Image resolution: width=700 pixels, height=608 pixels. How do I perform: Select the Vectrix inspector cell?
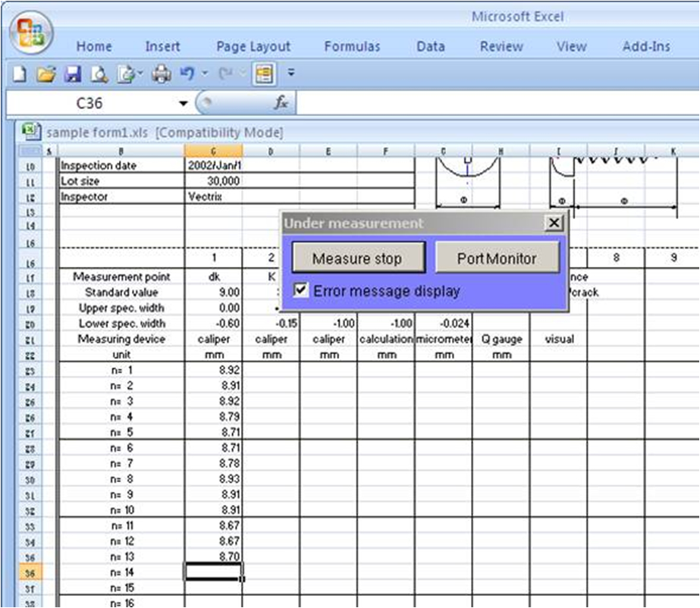point(213,196)
